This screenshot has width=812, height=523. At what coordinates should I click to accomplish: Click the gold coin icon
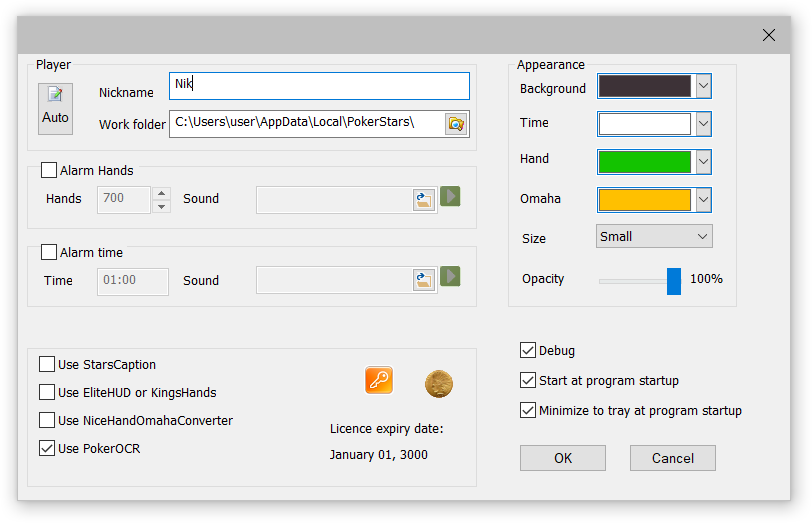[438, 383]
